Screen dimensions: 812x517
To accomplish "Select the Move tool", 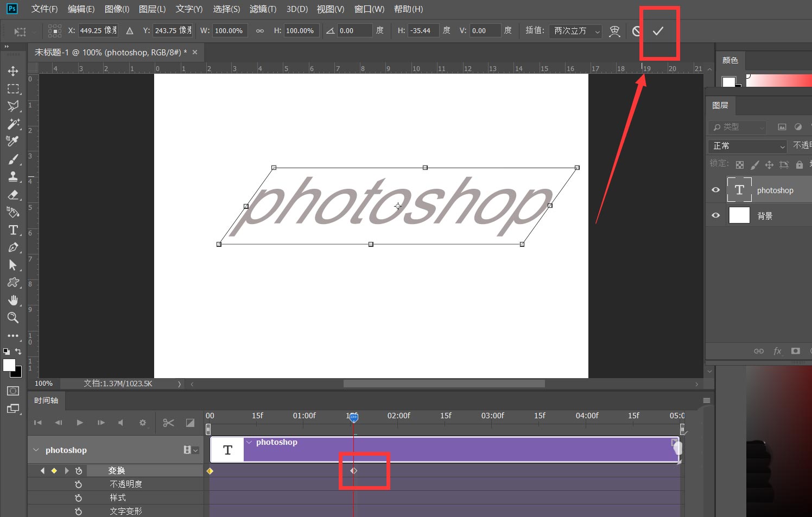I will 13,71.
